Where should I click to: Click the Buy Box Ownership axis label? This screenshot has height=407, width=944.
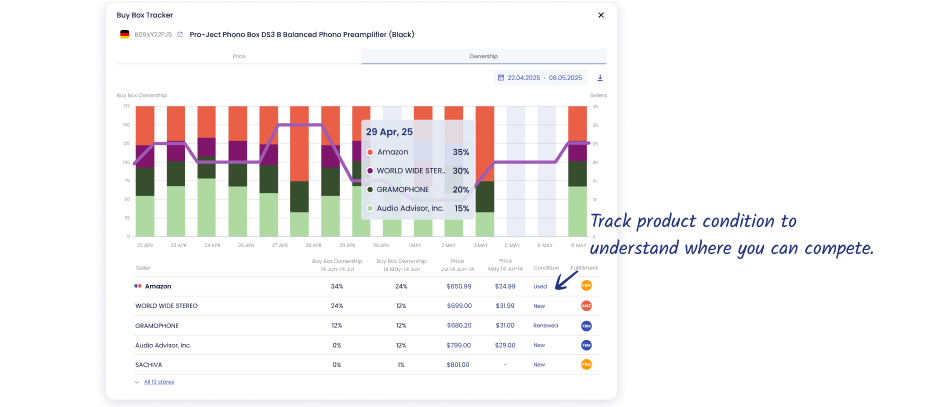141,95
